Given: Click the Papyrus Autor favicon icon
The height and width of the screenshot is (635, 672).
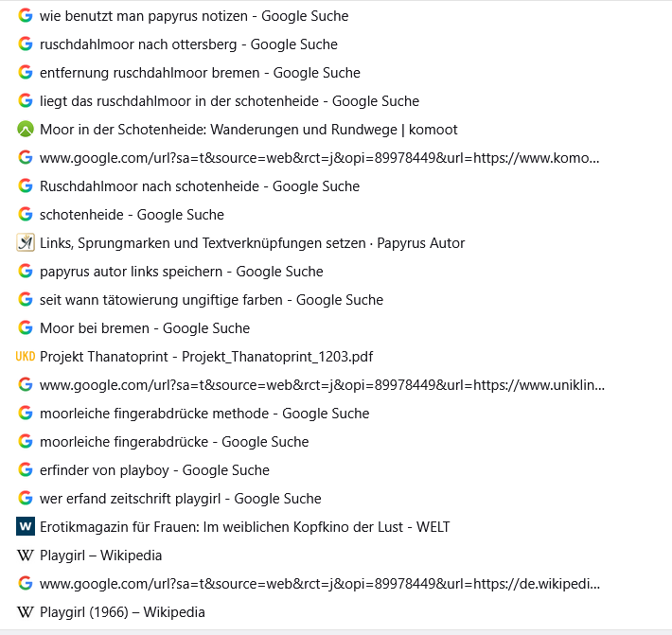Looking at the screenshot, I should [26, 243].
